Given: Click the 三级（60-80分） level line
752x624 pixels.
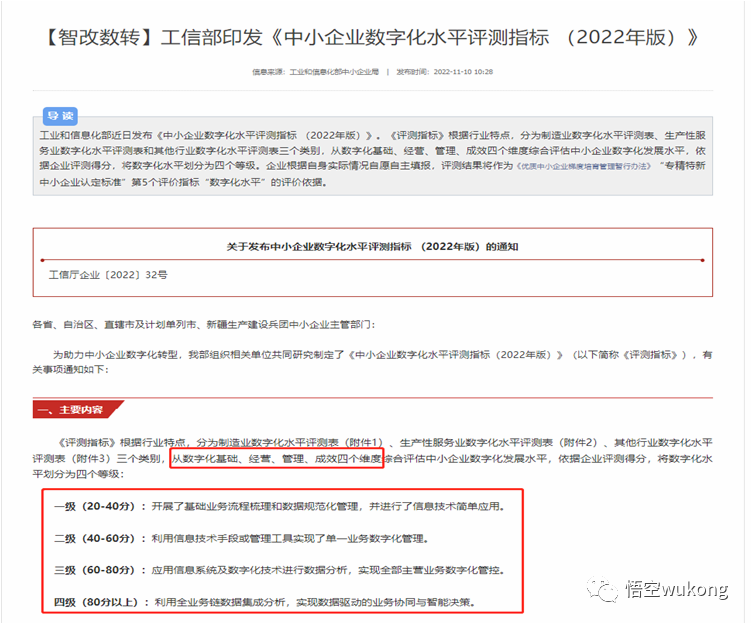Looking at the screenshot, I should click(x=279, y=570).
